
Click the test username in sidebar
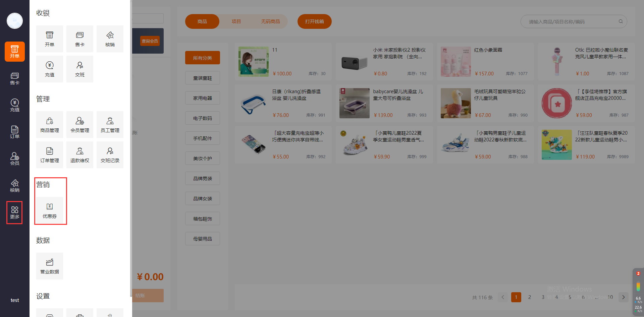(15, 300)
